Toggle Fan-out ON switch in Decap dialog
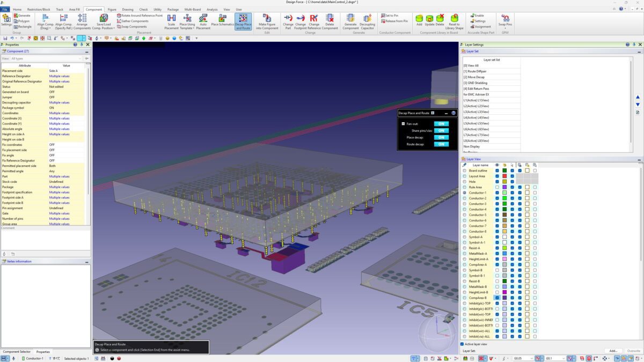644x362 pixels. (441, 124)
